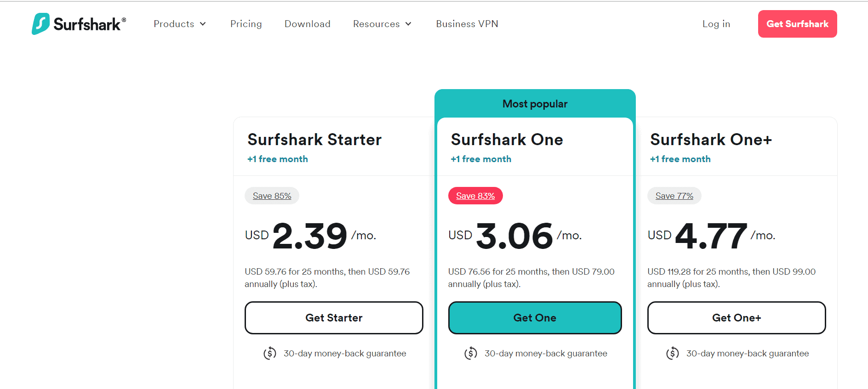Click the red Save 83% badge

(x=475, y=196)
